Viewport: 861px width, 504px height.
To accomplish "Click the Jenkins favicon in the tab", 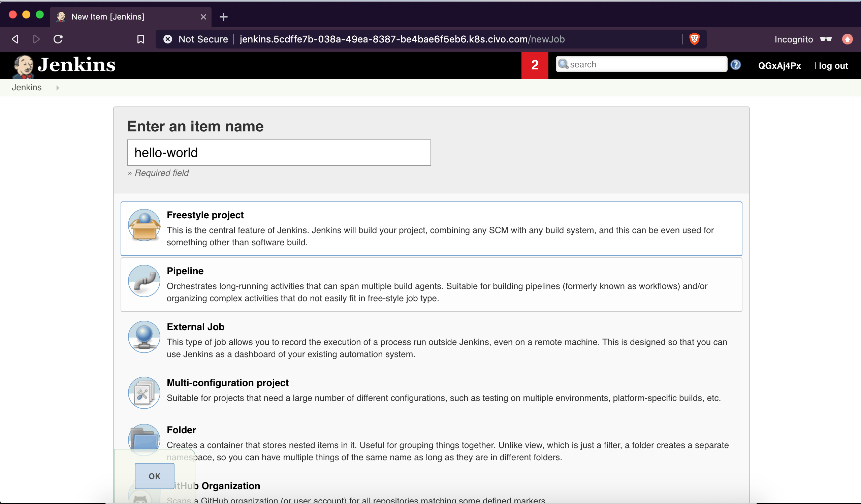I will pyautogui.click(x=61, y=17).
